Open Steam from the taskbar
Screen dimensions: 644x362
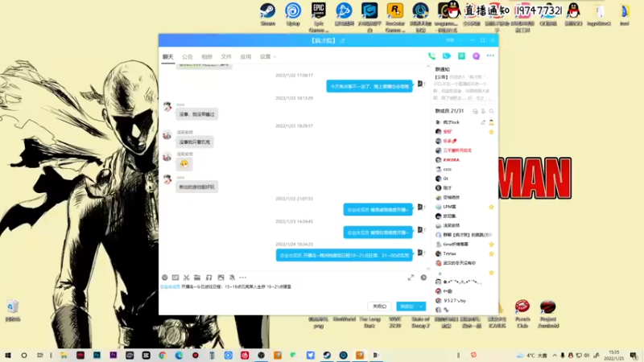(327, 355)
